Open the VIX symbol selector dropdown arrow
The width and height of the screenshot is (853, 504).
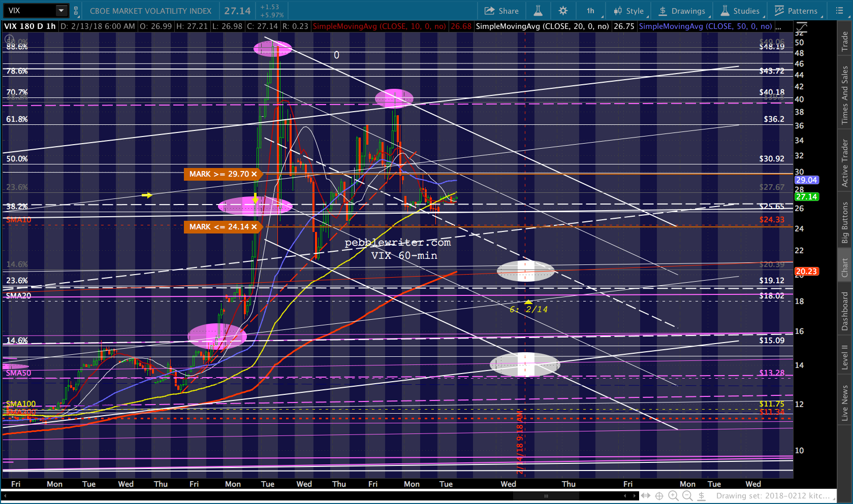[61, 11]
